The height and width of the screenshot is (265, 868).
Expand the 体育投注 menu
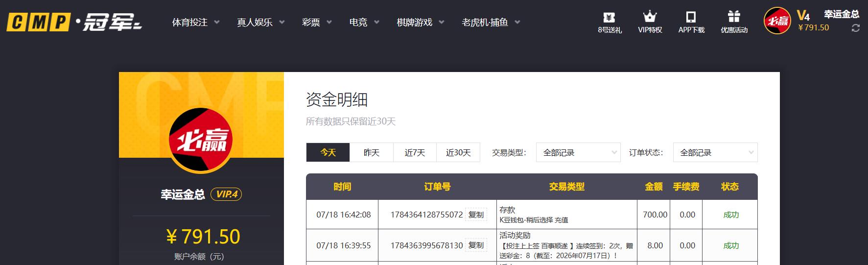click(x=196, y=22)
